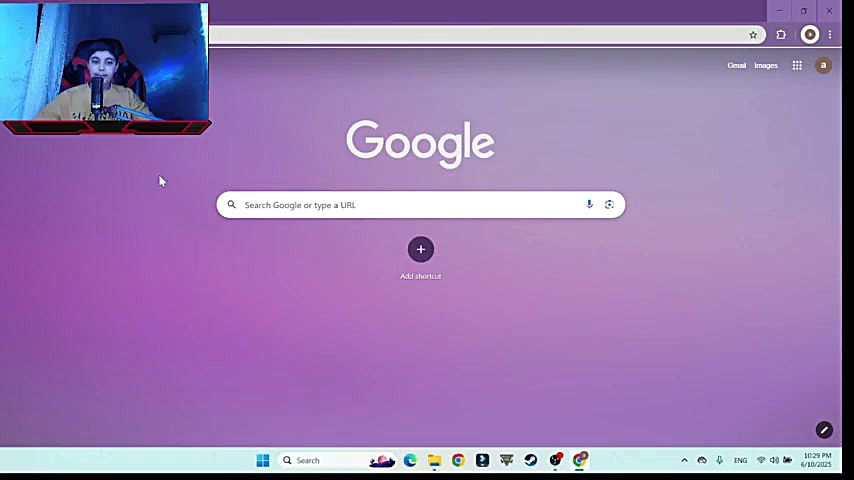The height and width of the screenshot is (480, 854).
Task: Open the Images link
Action: tap(766, 65)
